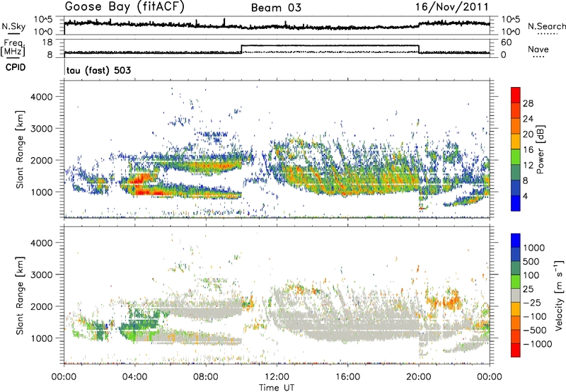Screen dimensions: 566x392
Task: Click the "Beam 03" label
Action: 276,8
